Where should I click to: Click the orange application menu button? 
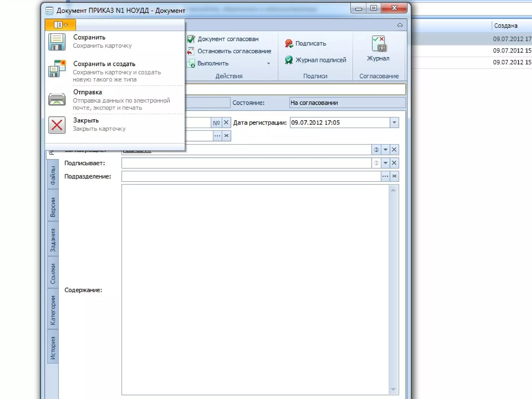61,25
